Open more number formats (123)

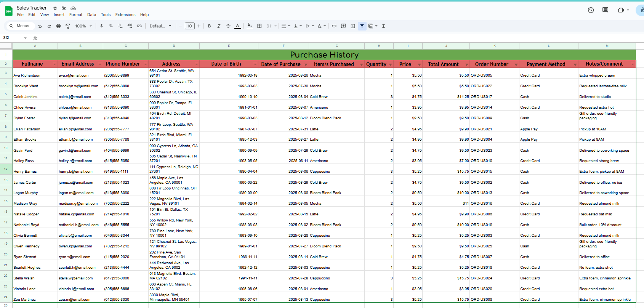point(139,26)
